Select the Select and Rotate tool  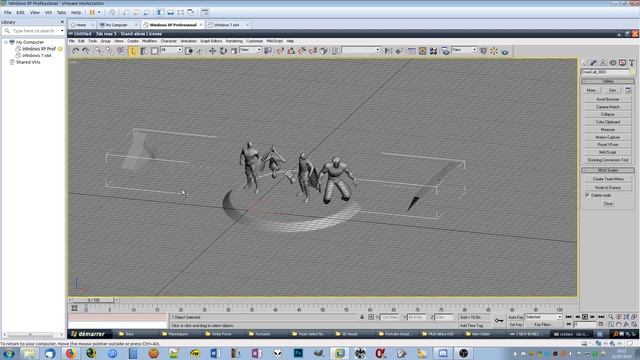pyautogui.click(x=223, y=51)
